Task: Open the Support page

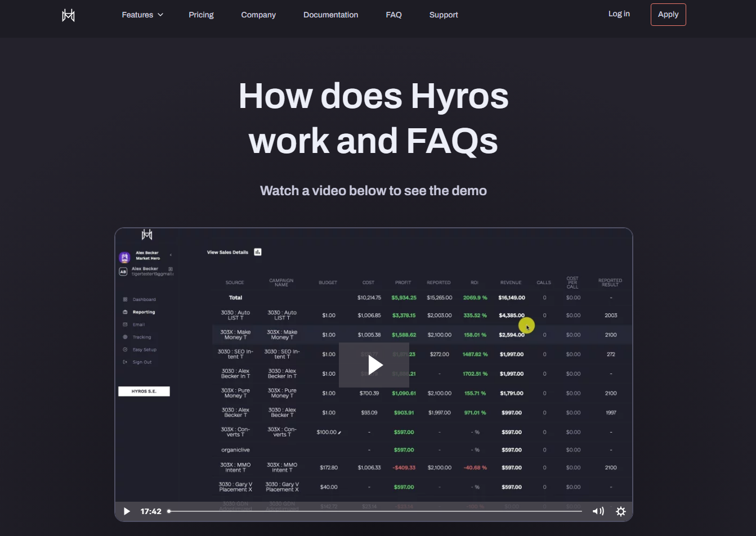Action: pyautogui.click(x=444, y=15)
